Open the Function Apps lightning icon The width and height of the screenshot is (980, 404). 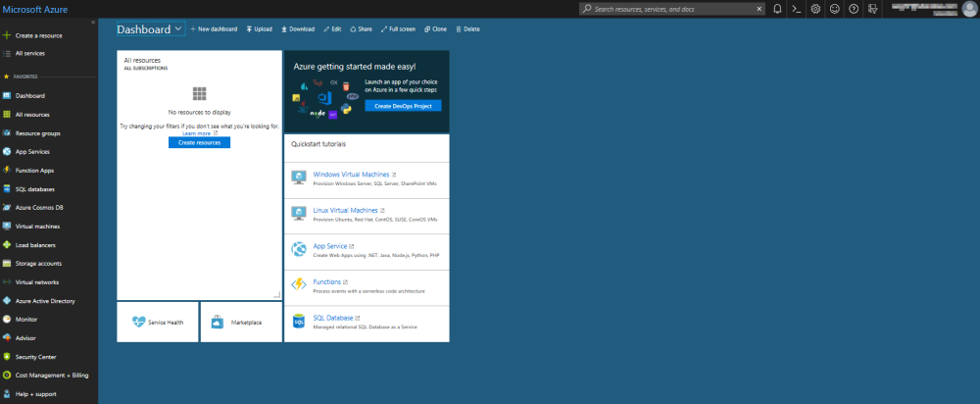pos(7,170)
